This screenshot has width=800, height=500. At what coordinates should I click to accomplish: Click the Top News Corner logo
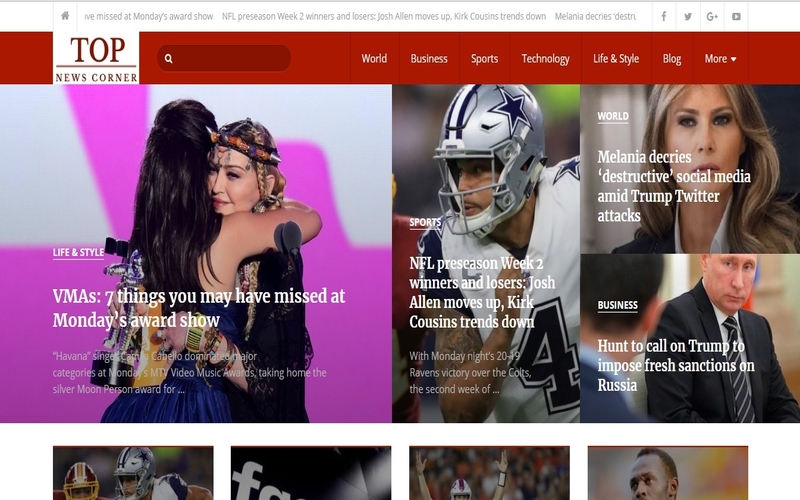tap(97, 58)
